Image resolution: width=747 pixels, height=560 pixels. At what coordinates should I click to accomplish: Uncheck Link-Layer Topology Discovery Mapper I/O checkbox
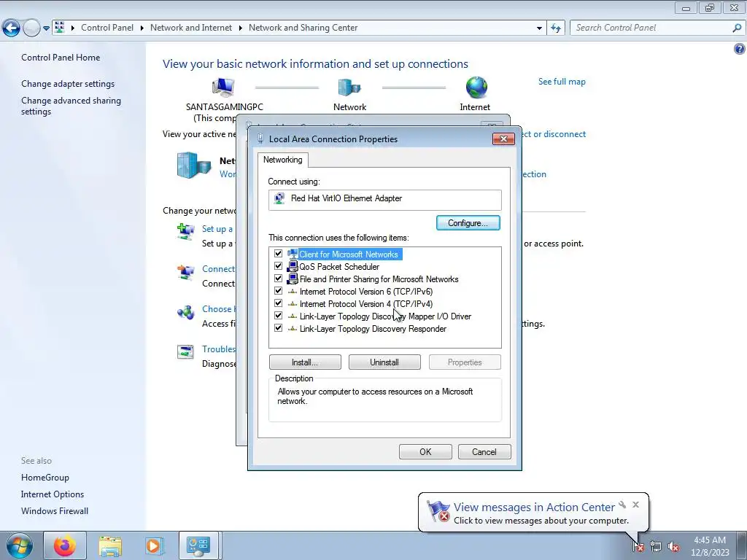pyautogui.click(x=278, y=316)
